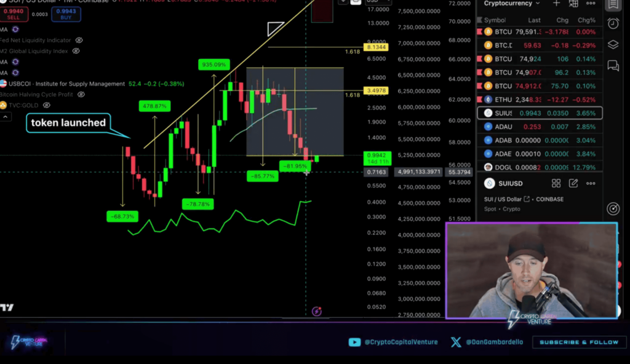630x364 pixels.
Task: Open the SUIUSD details grid icon
Action: pos(556,184)
